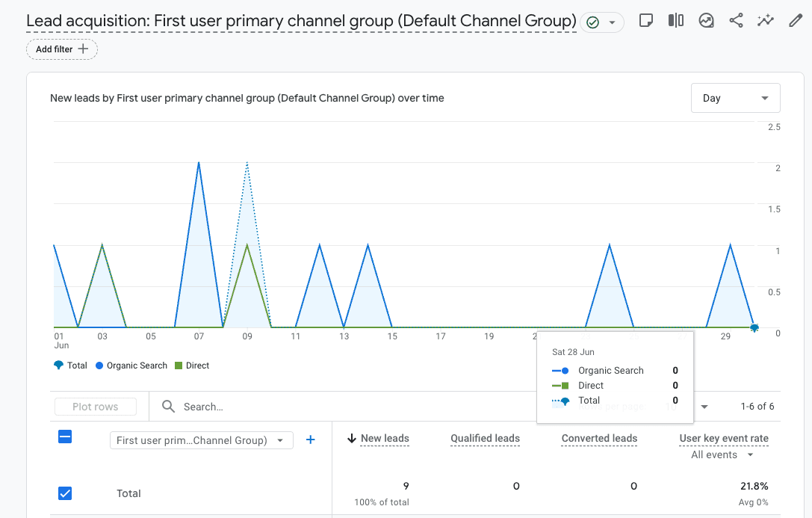The height and width of the screenshot is (518, 812).
Task: Add a secondary dimension with plus icon
Action: point(311,440)
